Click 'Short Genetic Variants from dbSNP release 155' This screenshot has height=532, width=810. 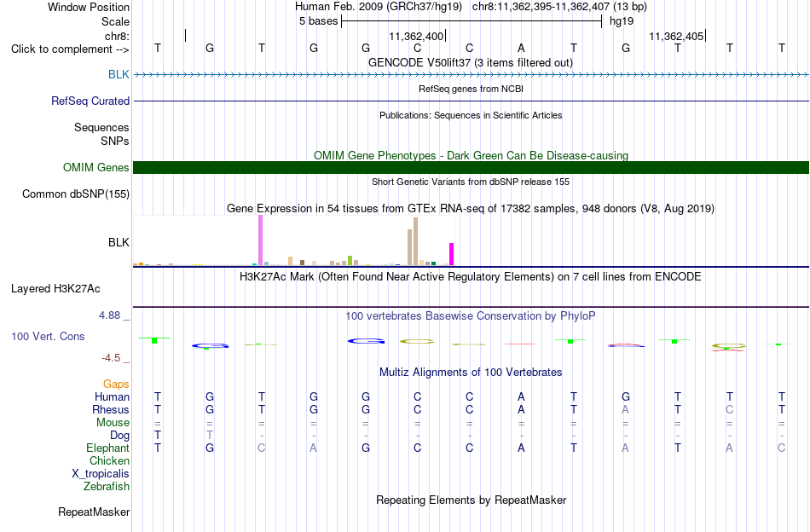(471, 182)
